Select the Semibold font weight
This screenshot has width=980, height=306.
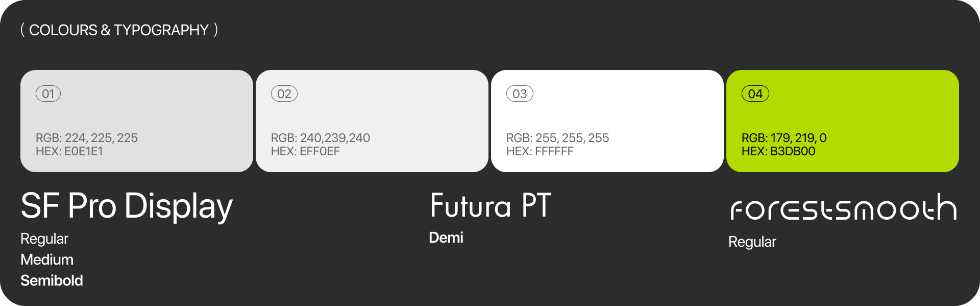click(52, 280)
